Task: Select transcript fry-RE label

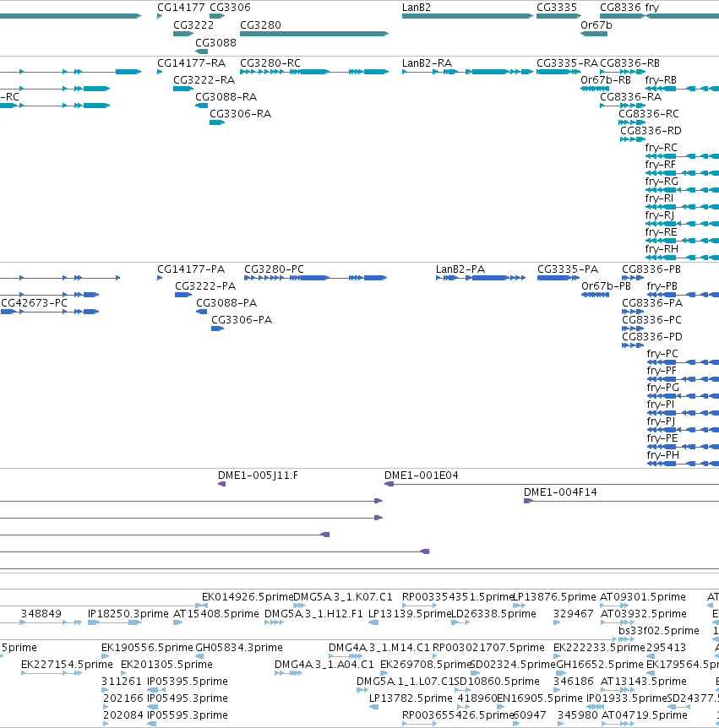Action: [661, 232]
